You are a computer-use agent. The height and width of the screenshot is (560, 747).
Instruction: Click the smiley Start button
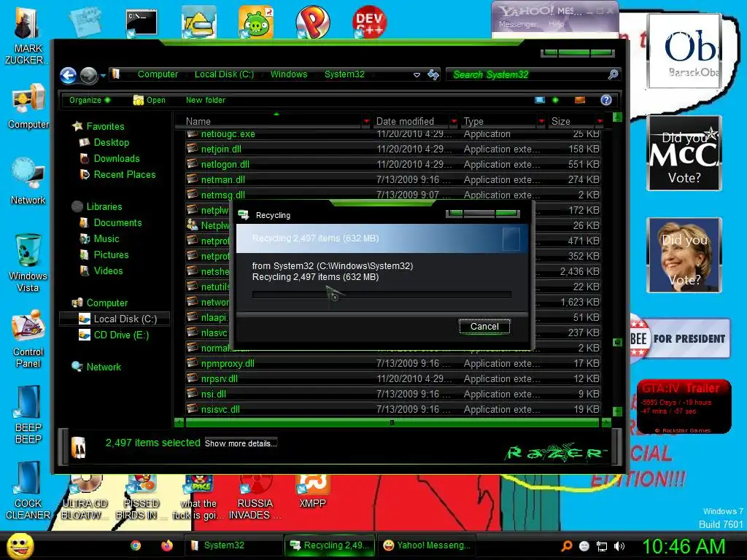tap(20, 545)
